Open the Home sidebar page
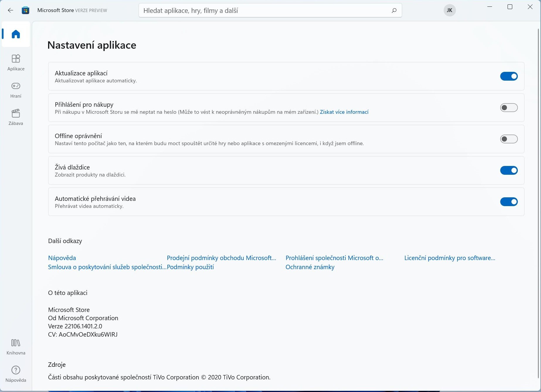The image size is (541, 392). coord(16,34)
